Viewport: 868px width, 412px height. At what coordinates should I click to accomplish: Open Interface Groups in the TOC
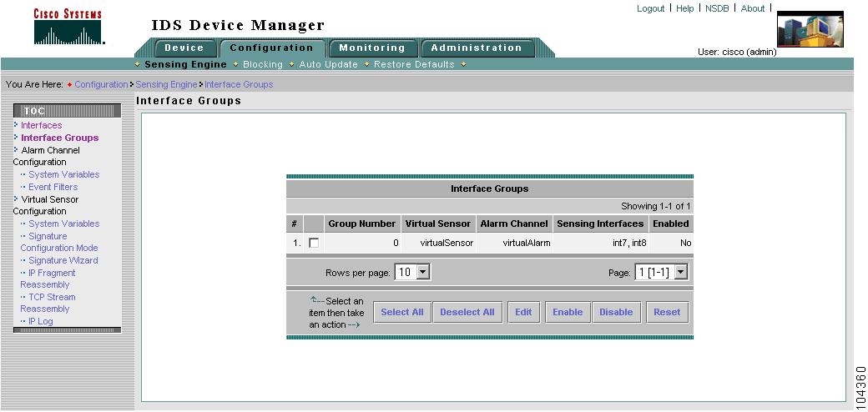60,138
